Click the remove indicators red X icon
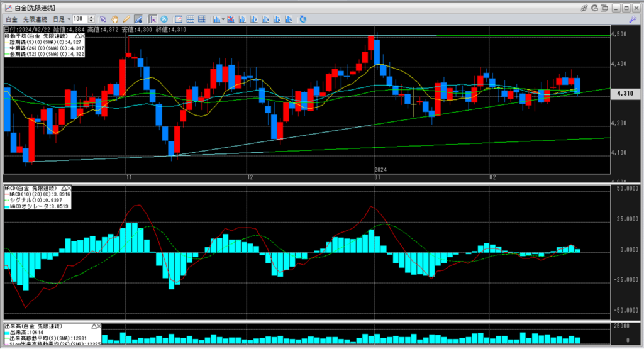 pyautogui.click(x=230, y=19)
